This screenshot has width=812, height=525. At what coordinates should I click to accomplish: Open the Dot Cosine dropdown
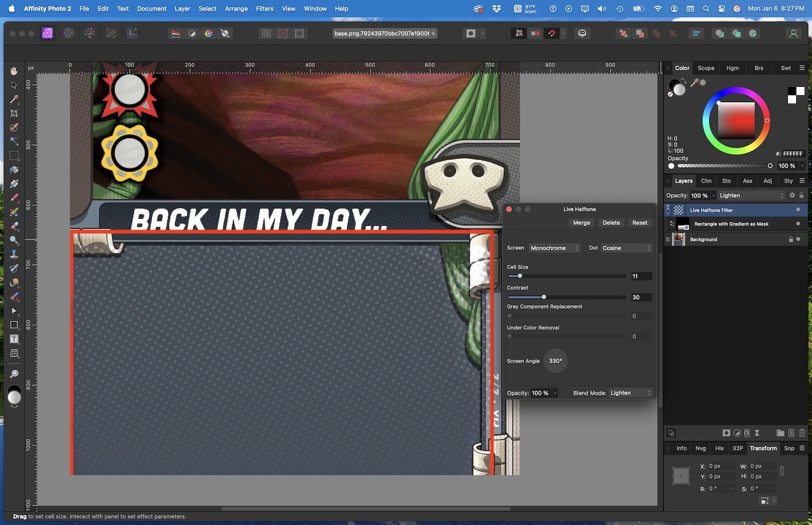coord(626,248)
